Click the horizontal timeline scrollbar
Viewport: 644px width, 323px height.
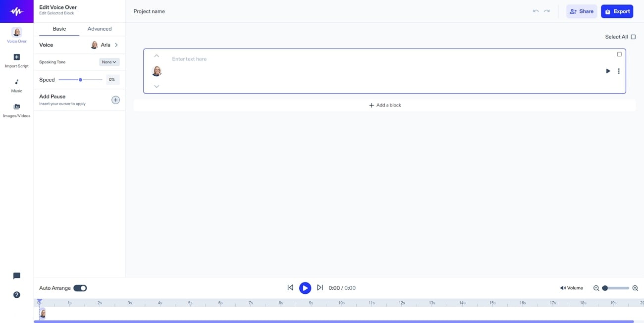[x=334, y=322]
